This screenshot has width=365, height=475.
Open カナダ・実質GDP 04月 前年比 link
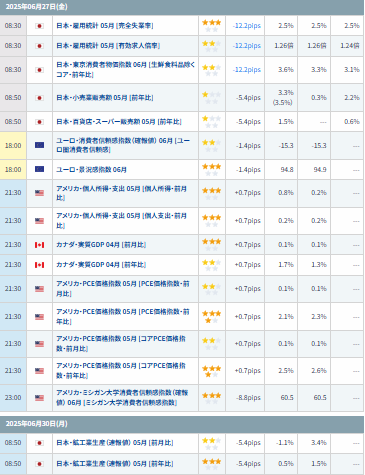[101, 265]
